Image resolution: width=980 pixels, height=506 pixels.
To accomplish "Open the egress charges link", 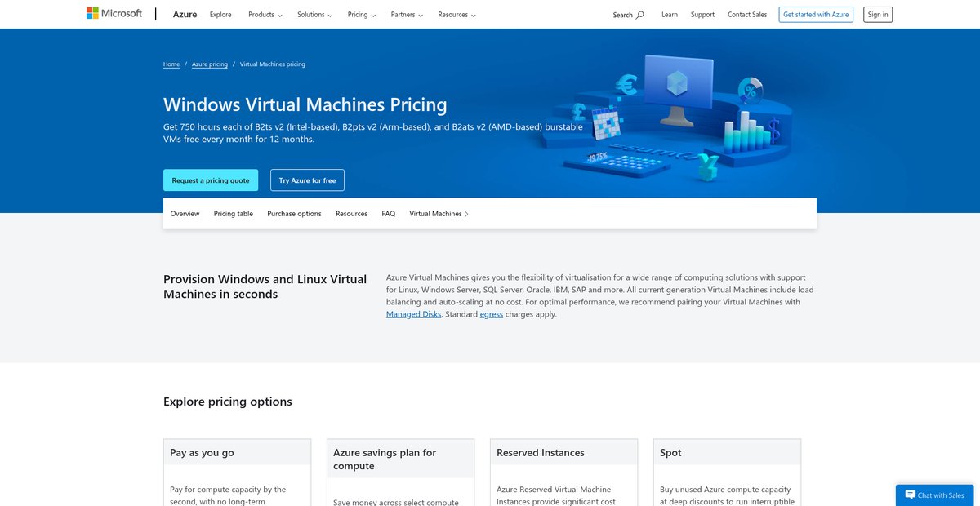I will pos(492,314).
